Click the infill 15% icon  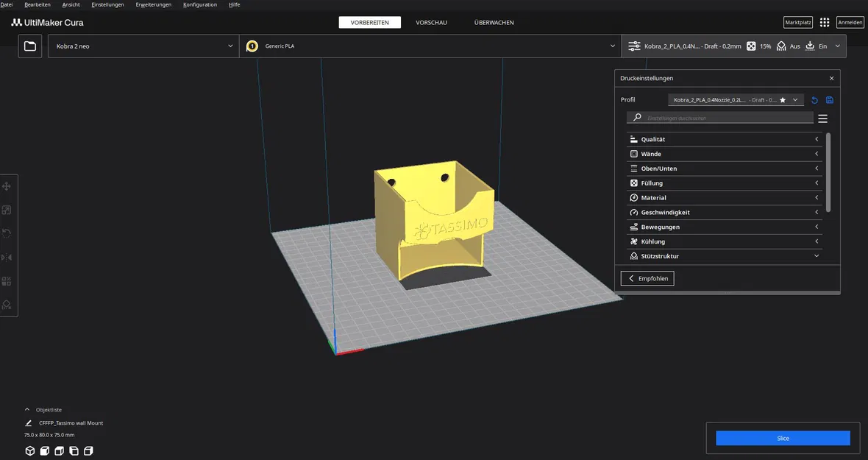pos(751,46)
